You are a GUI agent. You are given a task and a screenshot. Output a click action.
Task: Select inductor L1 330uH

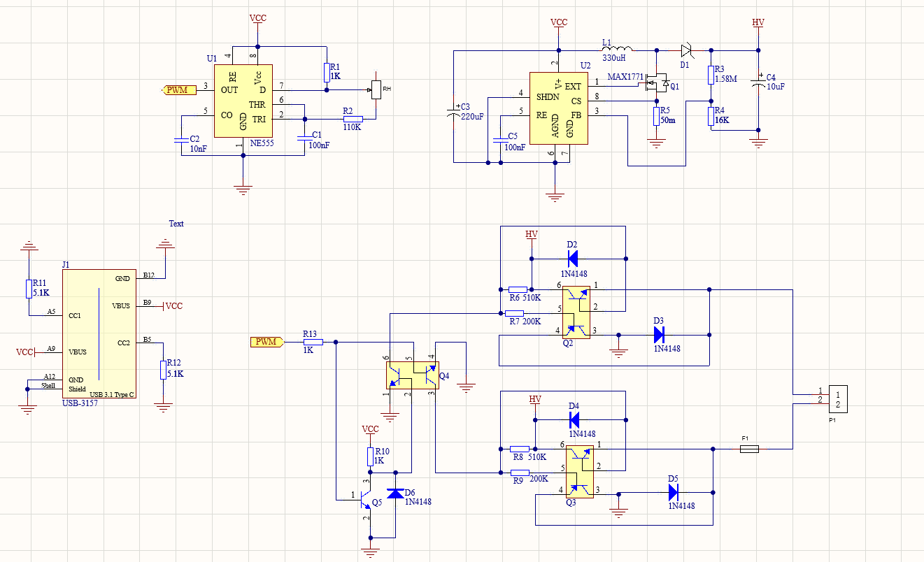616,50
